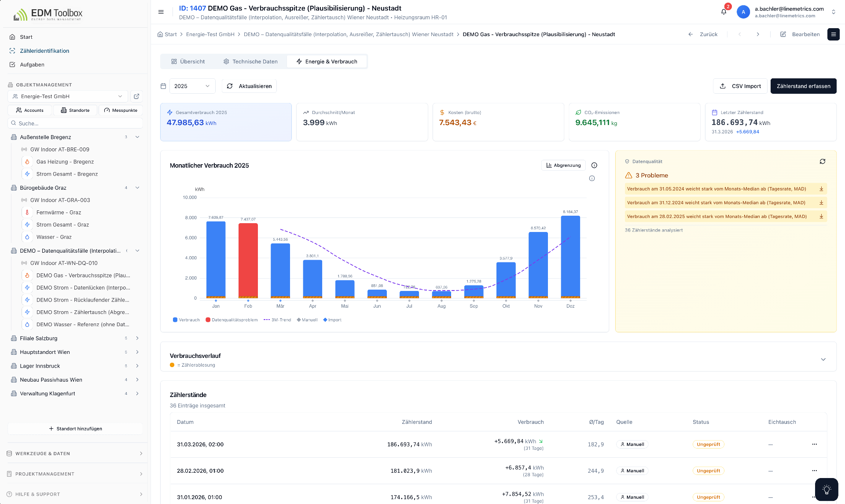Click red Feb bar in chart
The width and height of the screenshot is (845, 504).
[x=248, y=261]
